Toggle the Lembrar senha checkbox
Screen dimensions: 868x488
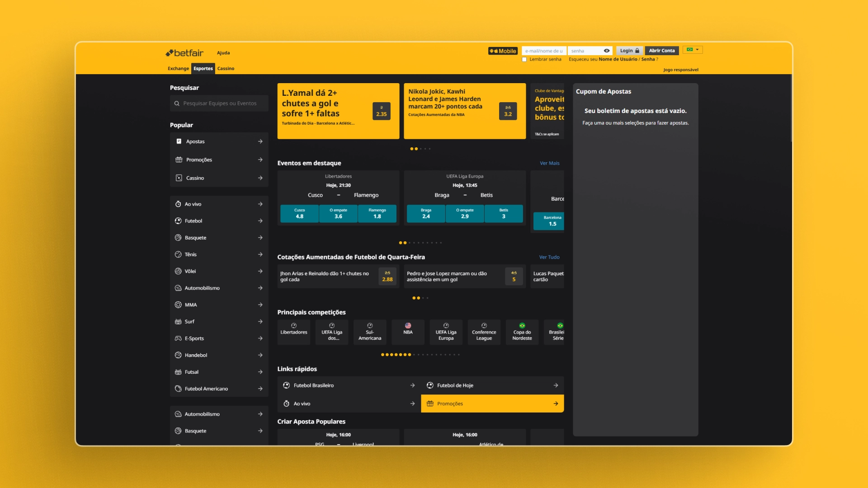[524, 60]
